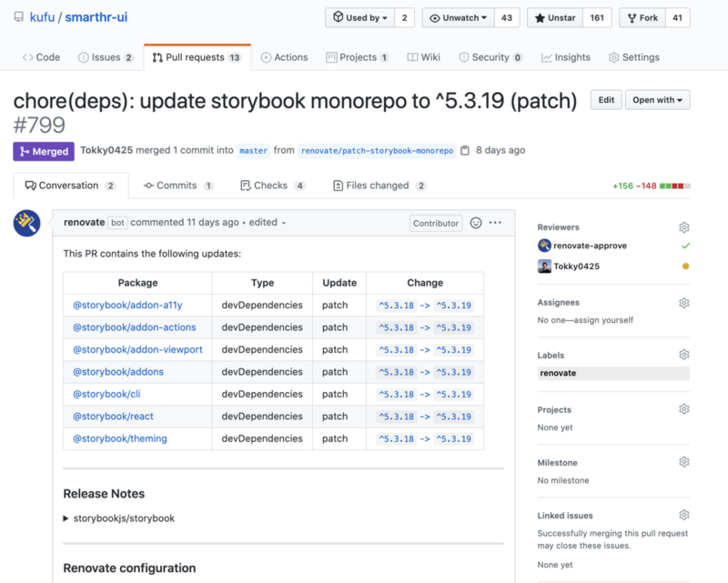Click the renovate comment author name
The height and width of the screenshot is (583, 728).
tap(84, 222)
